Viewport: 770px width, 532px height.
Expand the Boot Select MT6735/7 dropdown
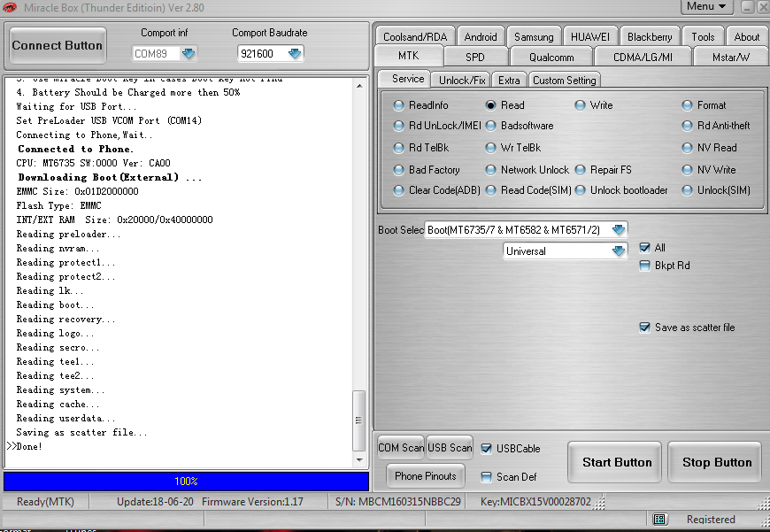[x=619, y=229]
